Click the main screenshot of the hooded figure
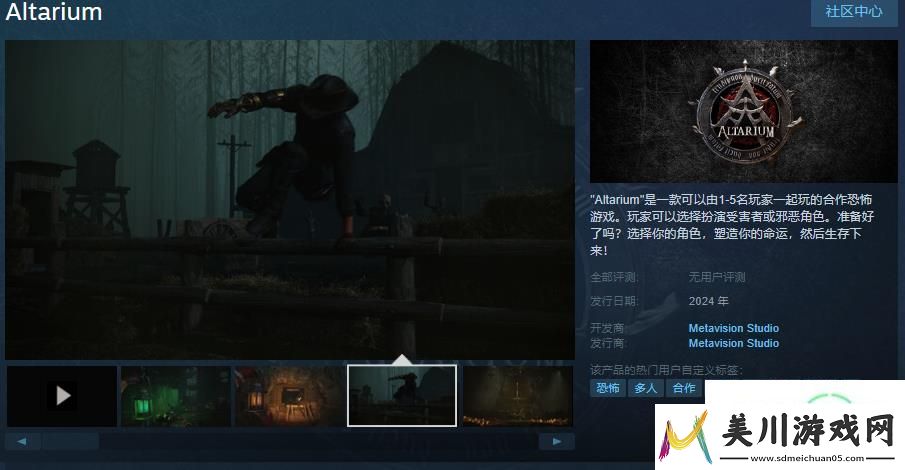The height and width of the screenshot is (470, 905). point(290,200)
